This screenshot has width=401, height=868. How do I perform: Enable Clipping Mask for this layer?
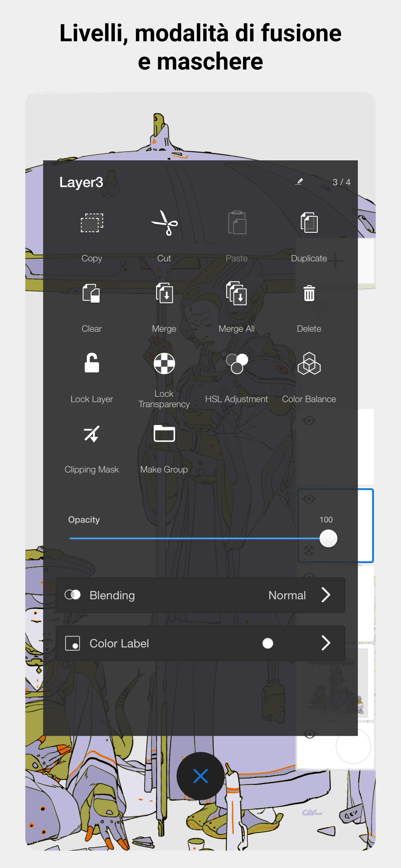click(x=92, y=434)
